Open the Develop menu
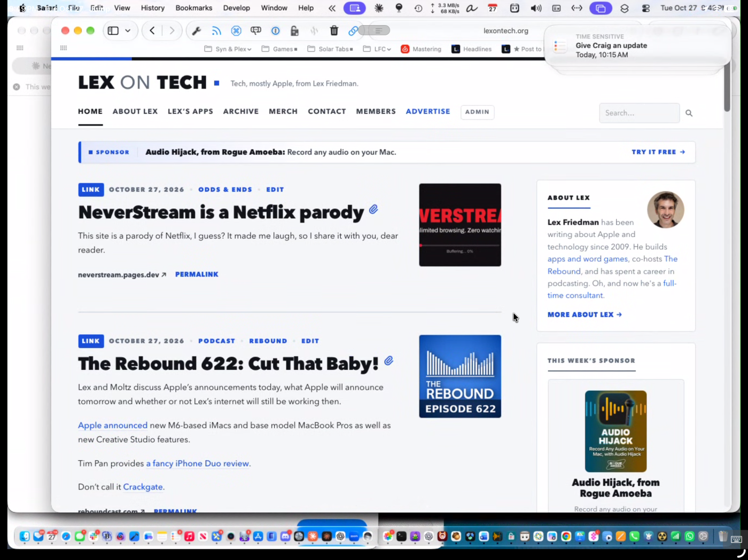 click(x=237, y=8)
